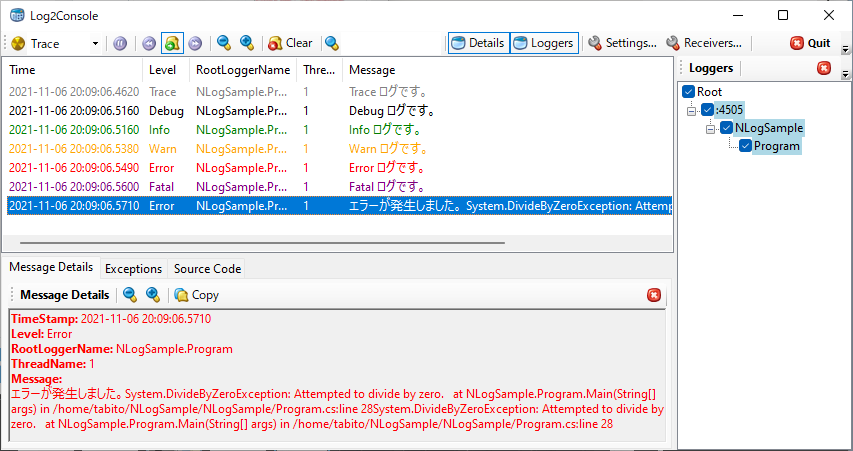Screen dimensions: 853x451
Task: Zoom out message details text
Action: (x=129, y=295)
